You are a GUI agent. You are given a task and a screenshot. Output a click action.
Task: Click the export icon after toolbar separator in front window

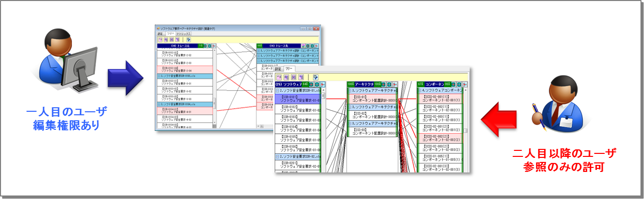(315, 77)
